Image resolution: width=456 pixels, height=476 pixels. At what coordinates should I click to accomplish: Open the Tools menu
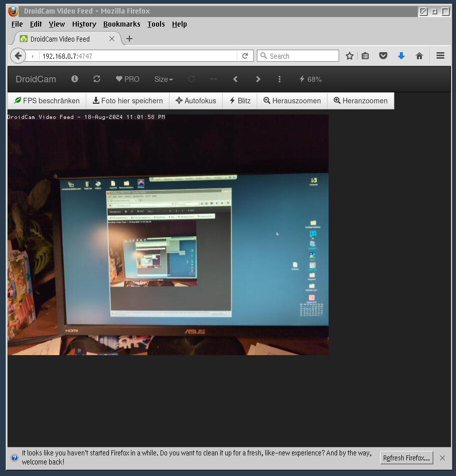coord(156,24)
